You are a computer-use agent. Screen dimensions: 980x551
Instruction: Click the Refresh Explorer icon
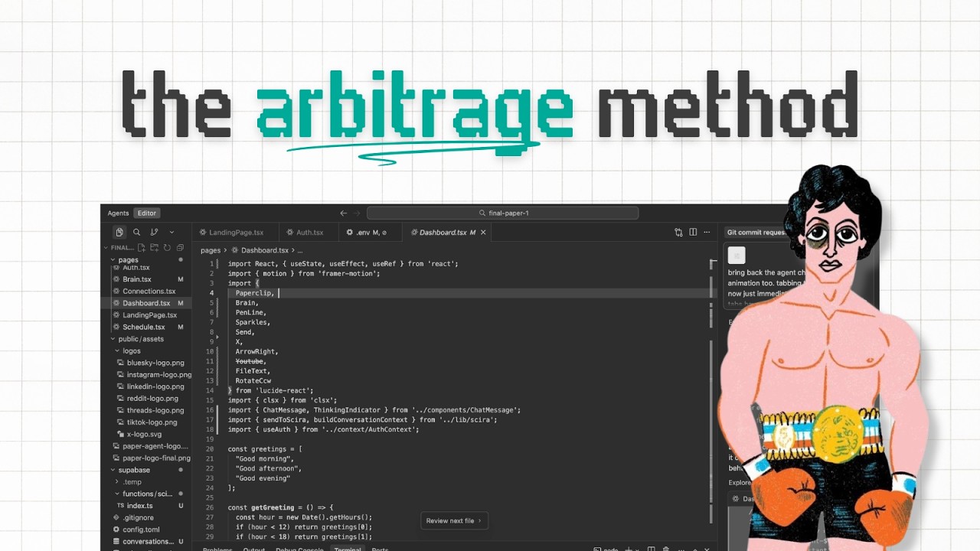point(167,248)
